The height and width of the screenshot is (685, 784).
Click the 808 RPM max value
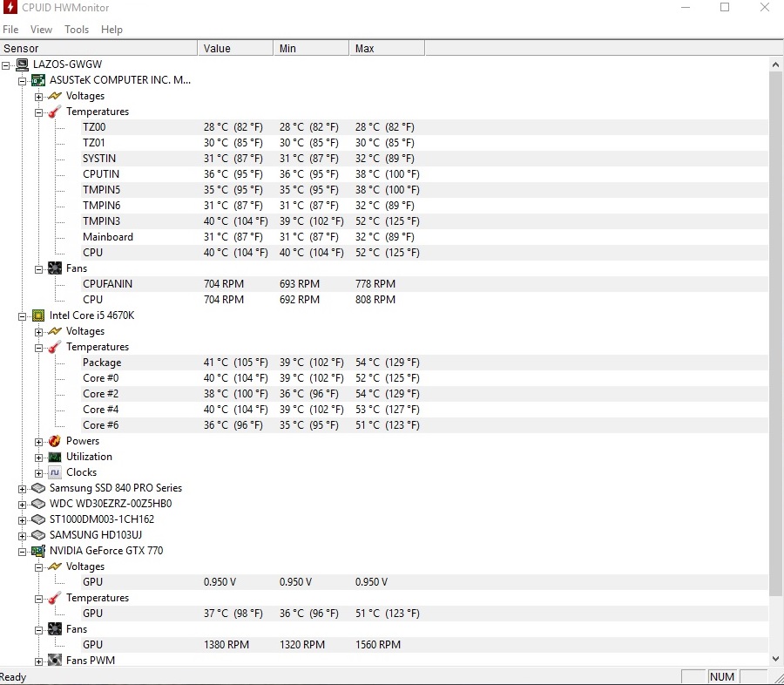(x=375, y=300)
